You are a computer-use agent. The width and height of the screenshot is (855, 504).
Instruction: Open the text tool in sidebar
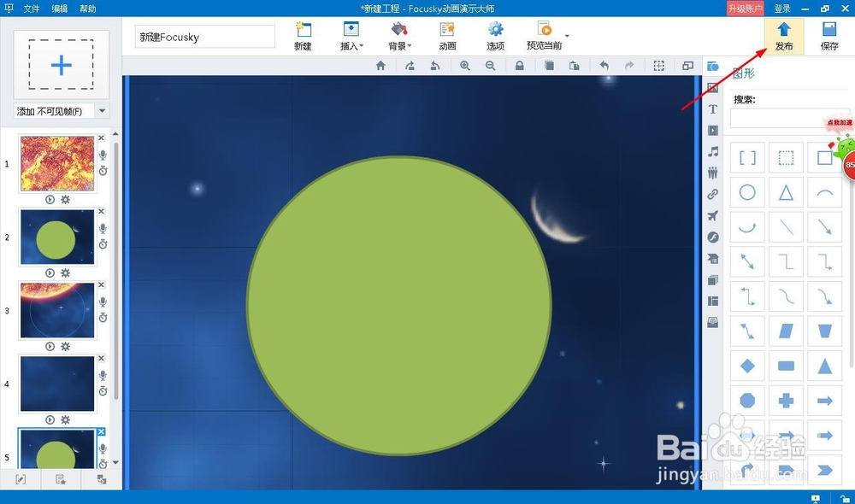click(x=713, y=109)
